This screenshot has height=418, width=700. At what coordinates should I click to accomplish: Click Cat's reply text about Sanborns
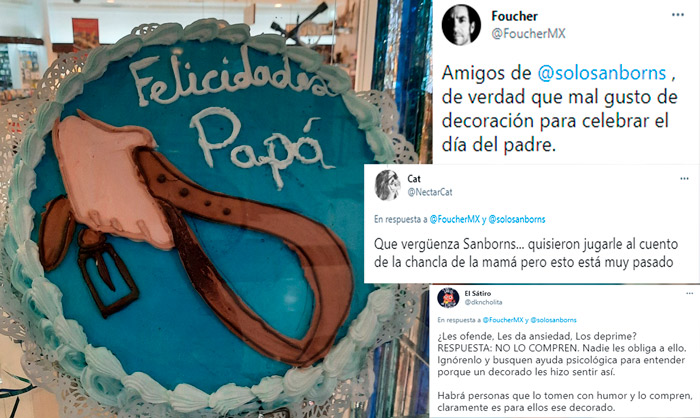click(x=526, y=253)
